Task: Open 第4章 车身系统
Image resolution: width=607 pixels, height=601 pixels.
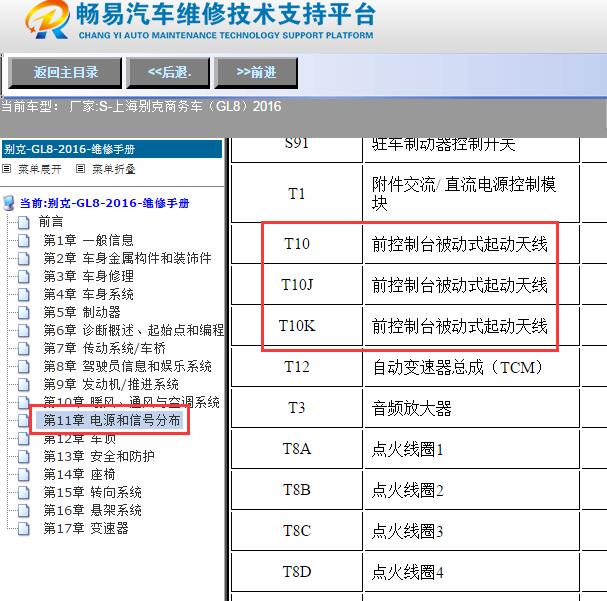Action: point(88,294)
